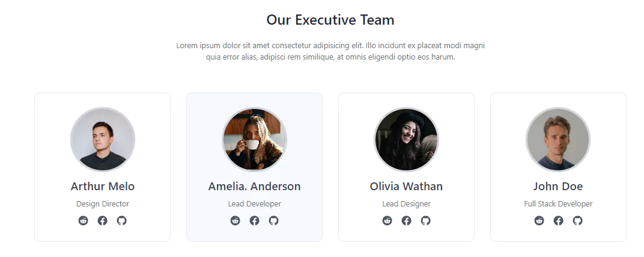Viewport: 644px width, 257px height.
Task: Click Olivia Wathan's profile picture
Action: tap(407, 140)
